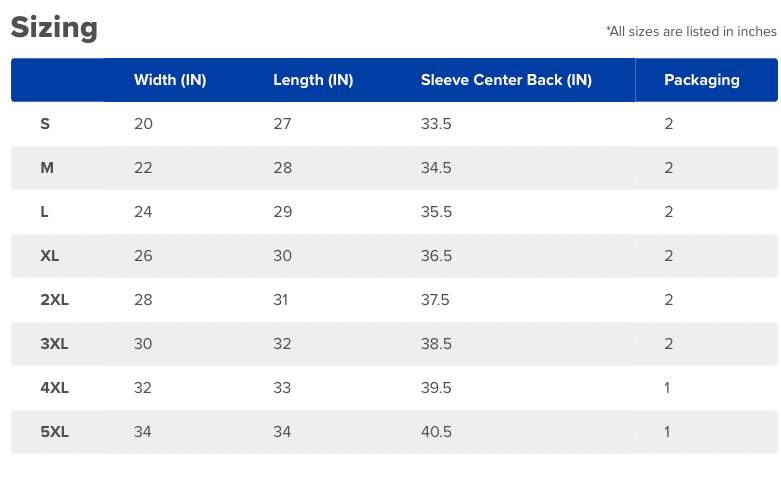Click the Width (IN) column header
The image size is (781, 483).
170,80
